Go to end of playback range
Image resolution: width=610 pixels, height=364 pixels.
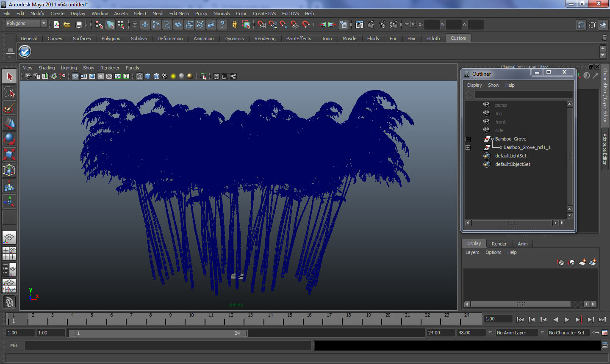click(602, 320)
